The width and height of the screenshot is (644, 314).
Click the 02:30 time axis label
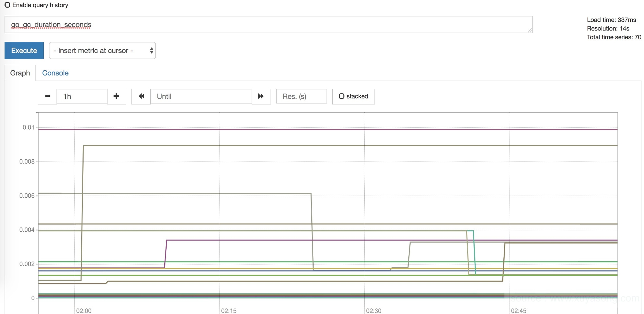point(373,311)
